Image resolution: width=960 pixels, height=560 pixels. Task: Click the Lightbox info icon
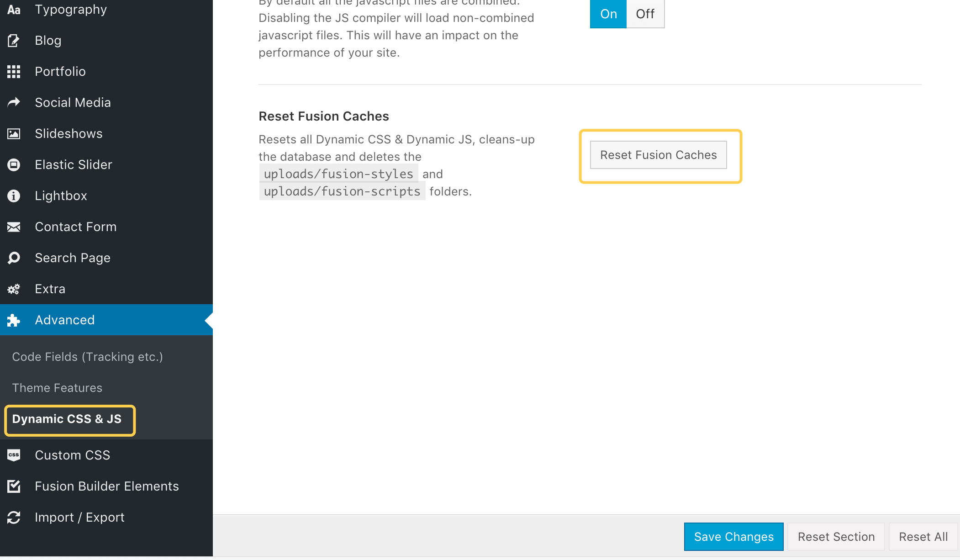coord(14,196)
